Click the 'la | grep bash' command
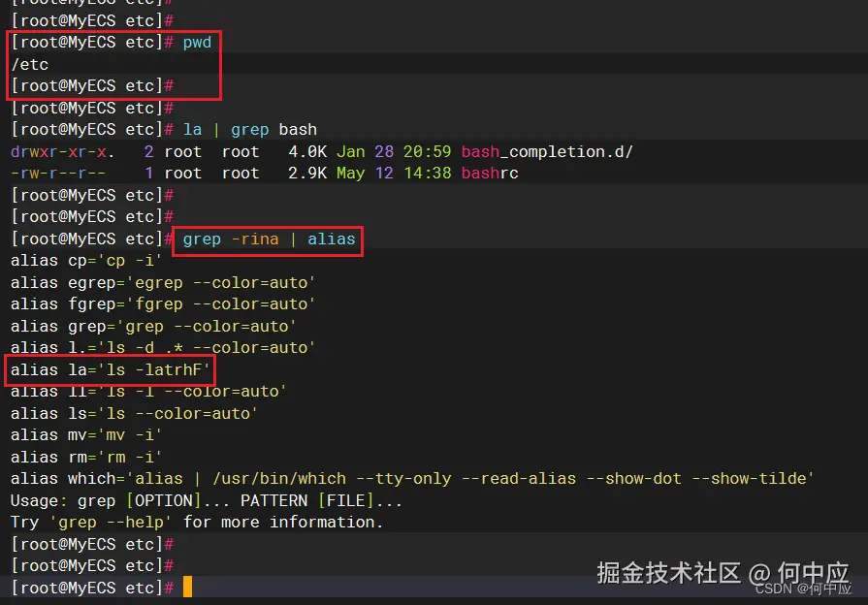Viewport: 868px width, 605px height. (249, 130)
